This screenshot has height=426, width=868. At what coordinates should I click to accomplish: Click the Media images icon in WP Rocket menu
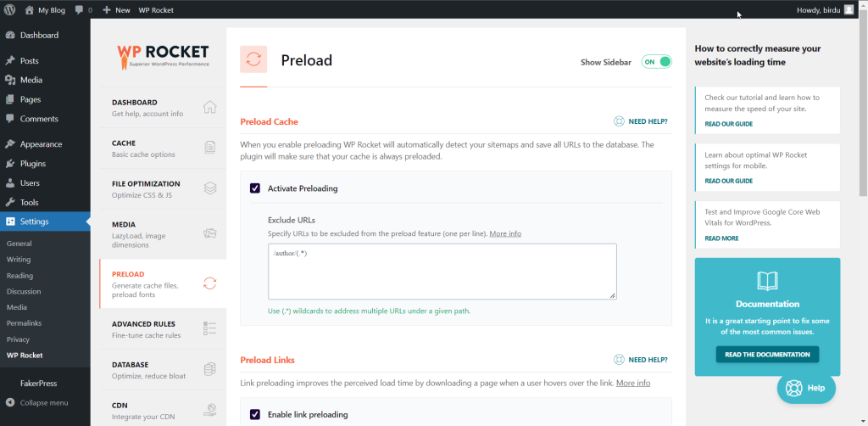(210, 233)
